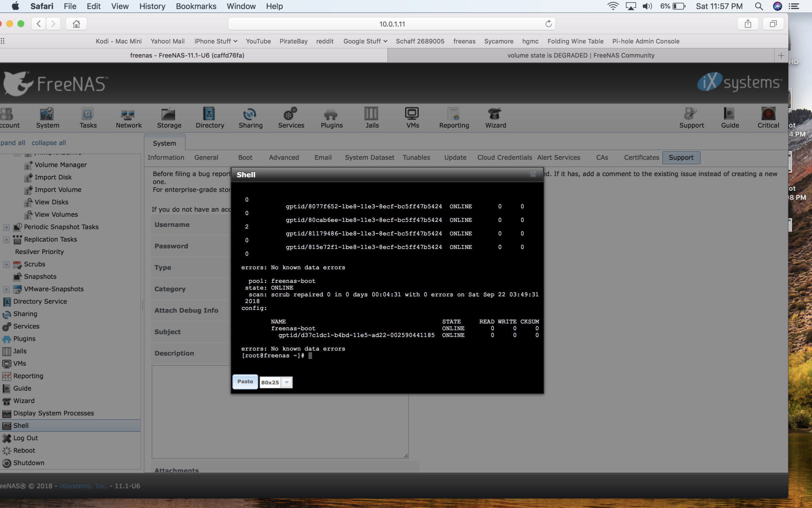Screen dimensions: 812x508
Task: Select Resilver Priority in sidebar tree
Action: [x=39, y=252]
